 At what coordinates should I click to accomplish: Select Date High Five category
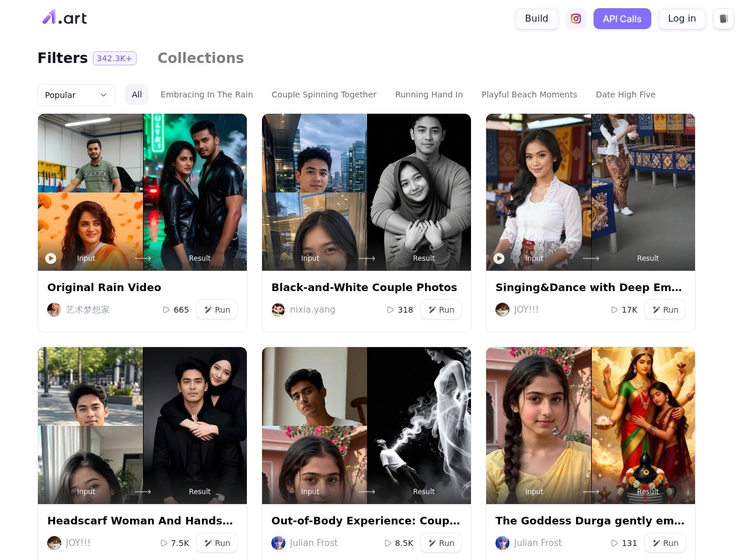(626, 94)
